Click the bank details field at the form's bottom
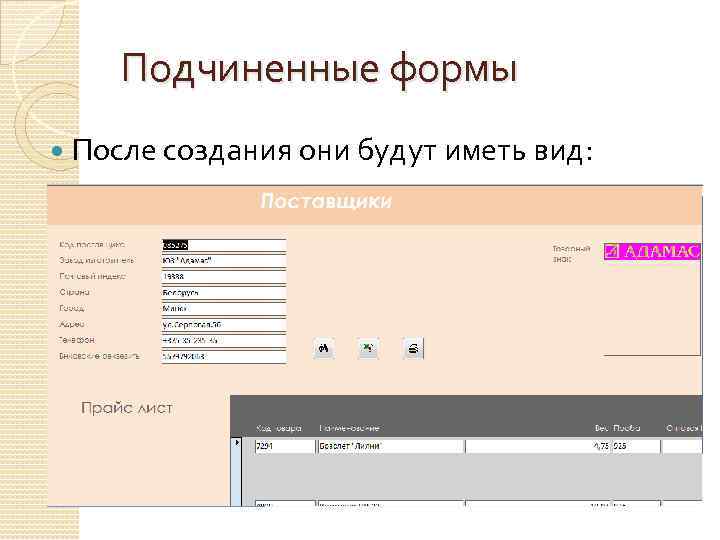 click(x=224, y=356)
